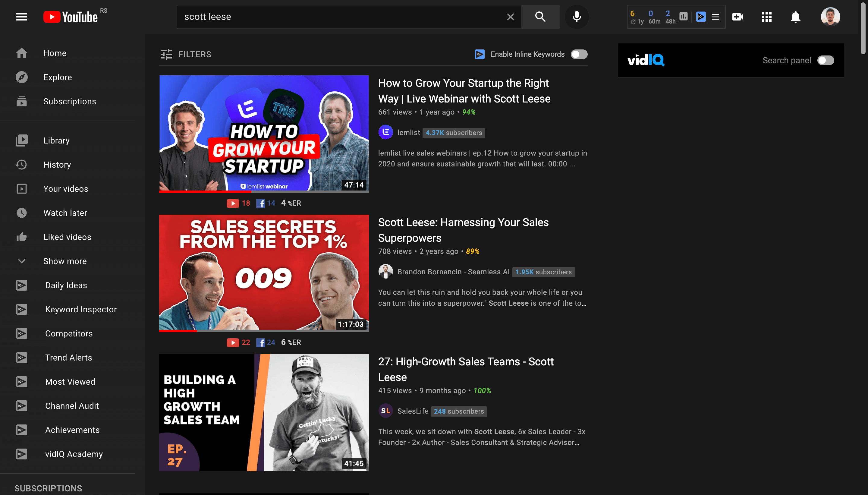
Task: Open the Keyword Inspector tool
Action: (80, 309)
